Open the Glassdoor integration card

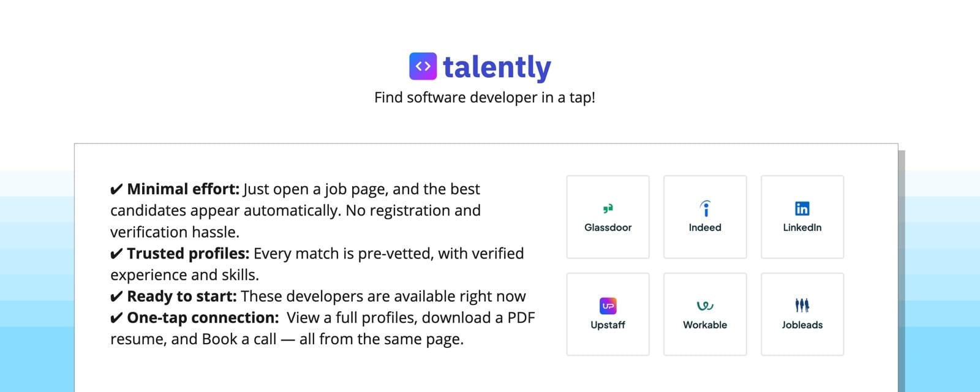pos(607,217)
